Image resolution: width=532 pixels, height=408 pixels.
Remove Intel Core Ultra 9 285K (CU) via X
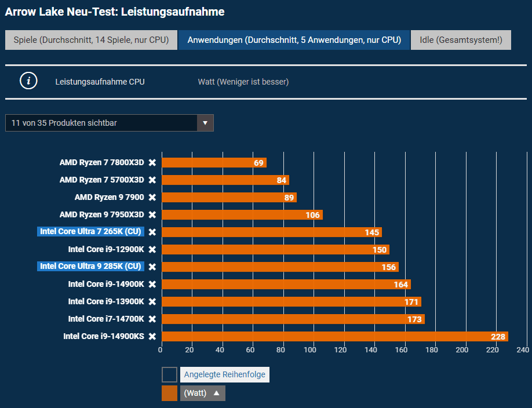(x=152, y=267)
